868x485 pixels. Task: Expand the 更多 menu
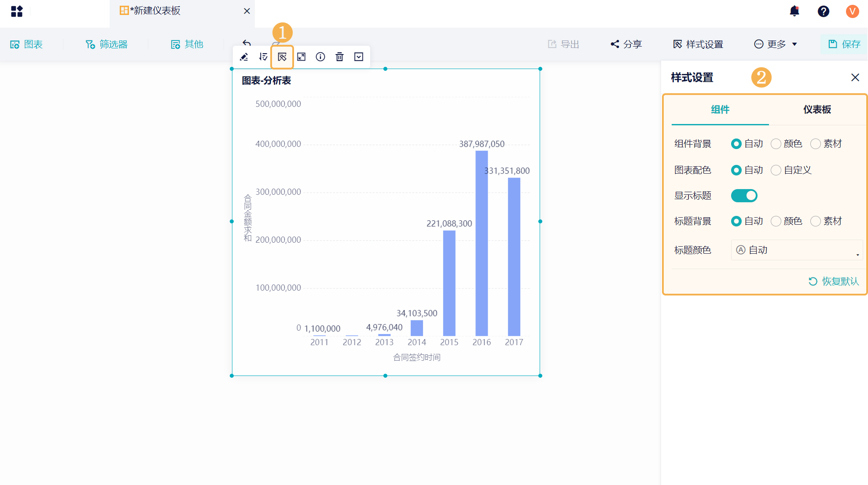(776, 44)
